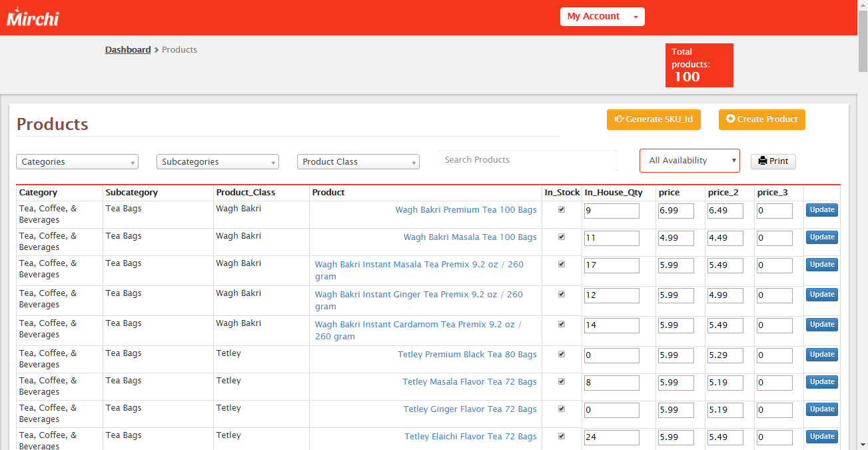Edit price_3 field for Tetley Premium Black Tea
This screenshot has height=450, width=868.
click(x=775, y=356)
